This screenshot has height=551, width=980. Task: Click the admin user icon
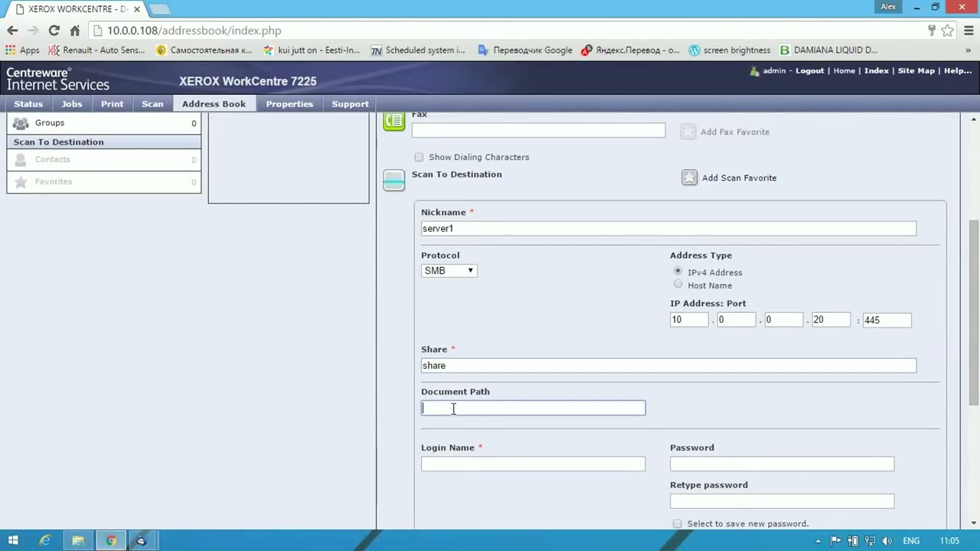click(754, 71)
